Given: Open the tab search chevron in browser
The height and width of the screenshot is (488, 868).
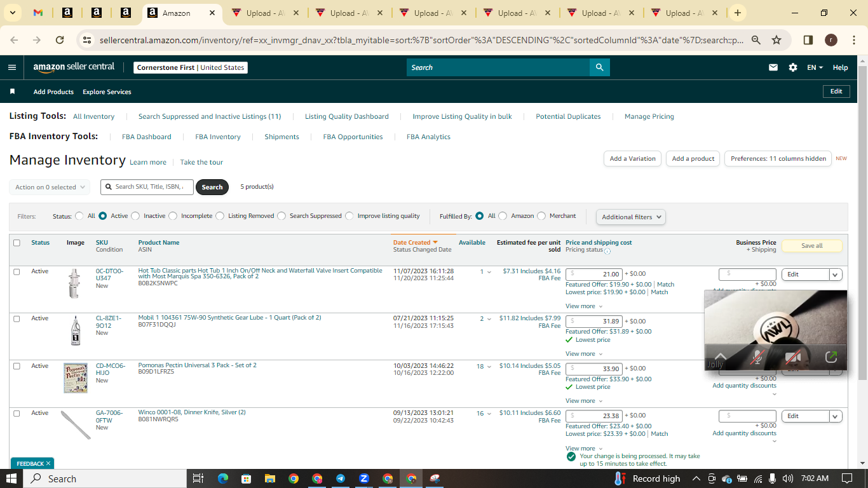Looking at the screenshot, I should click(x=12, y=13).
